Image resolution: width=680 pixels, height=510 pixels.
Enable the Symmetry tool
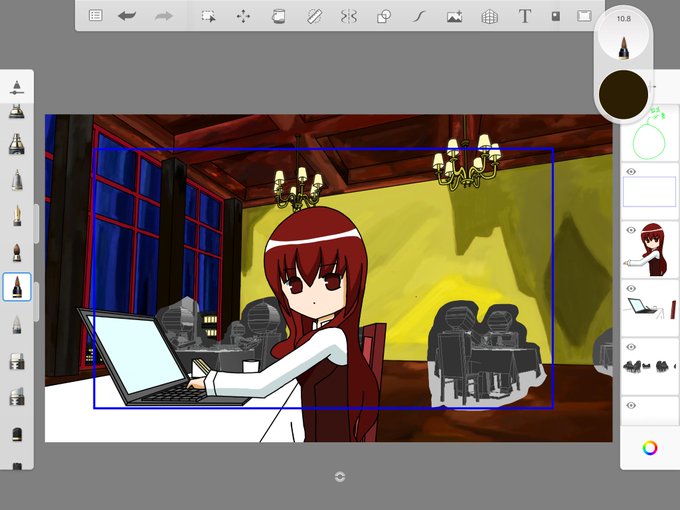pyautogui.click(x=349, y=16)
